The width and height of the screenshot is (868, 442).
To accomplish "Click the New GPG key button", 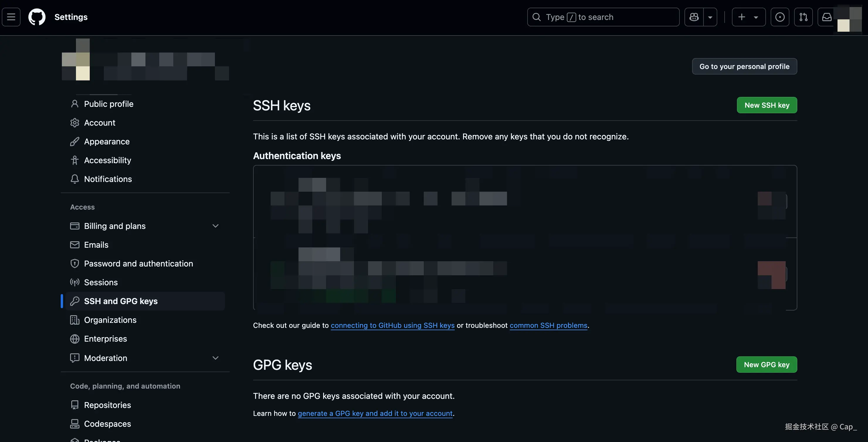I will coord(766,365).
